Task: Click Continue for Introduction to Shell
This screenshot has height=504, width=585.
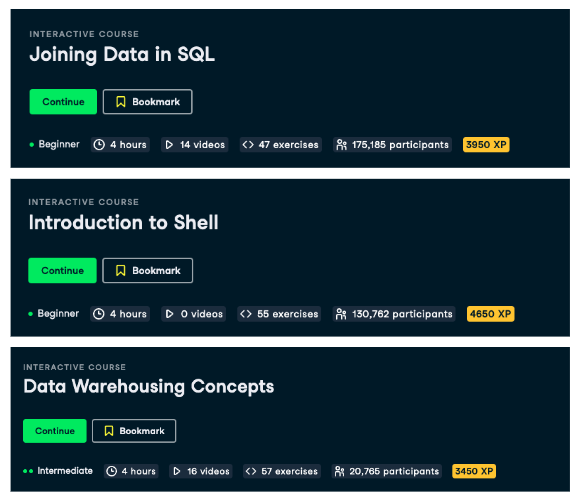Action: [x=62, y=270]
